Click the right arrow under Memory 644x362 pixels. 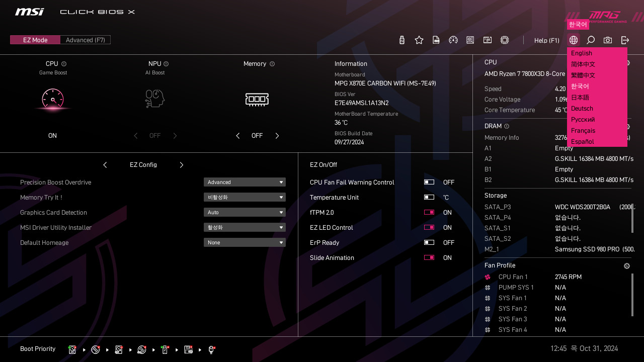277,136
